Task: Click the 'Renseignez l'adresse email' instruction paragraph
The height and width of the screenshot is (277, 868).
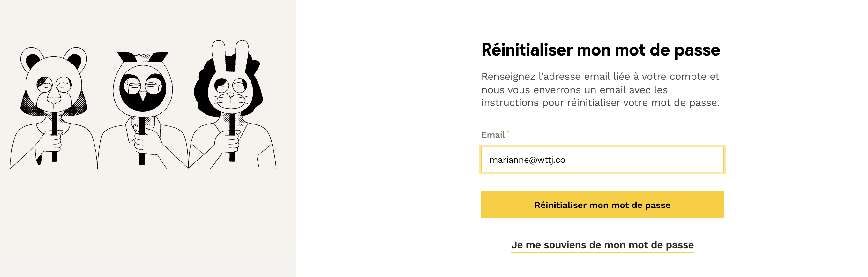Action: (x=601, y=90)
